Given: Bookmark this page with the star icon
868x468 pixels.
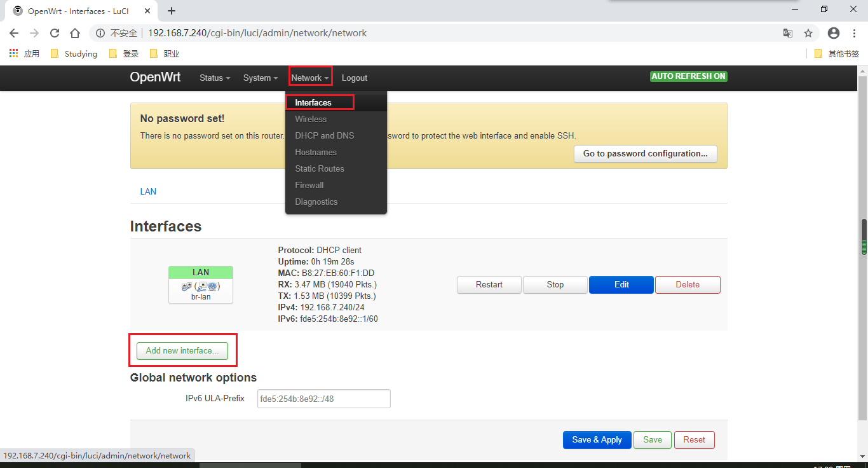Looking at the screenshot, I should [x=808, y=33].
